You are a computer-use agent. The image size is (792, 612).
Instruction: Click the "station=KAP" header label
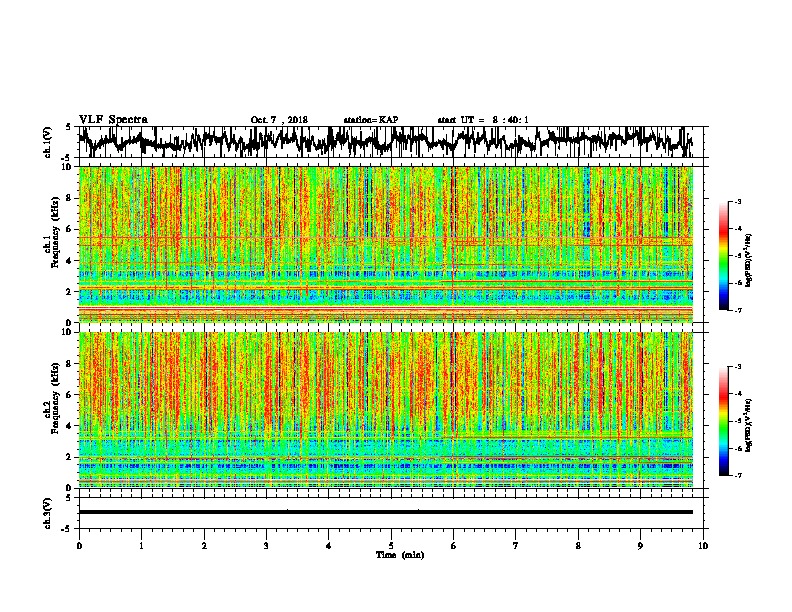pos(371,120)
